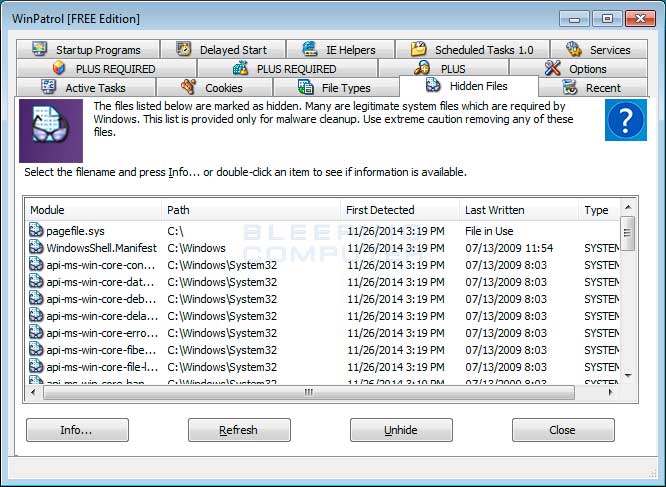Screen dimensions: 666x487
Task: Minimize the WinPatrol window
Action: coord(574,19)
